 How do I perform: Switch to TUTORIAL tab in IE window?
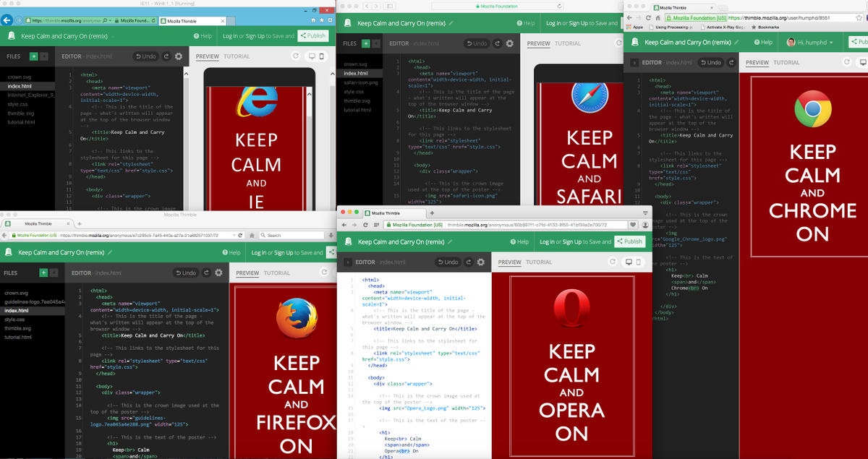237,56
